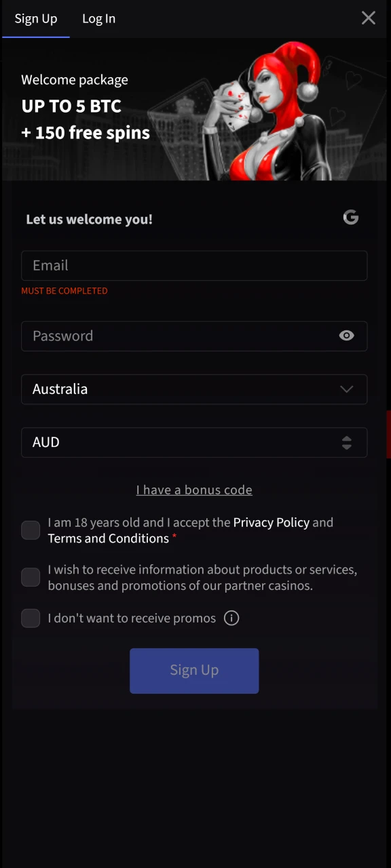Open the country dropdown chevron
This screenshot has height=868, width=391.
[346, 389]
